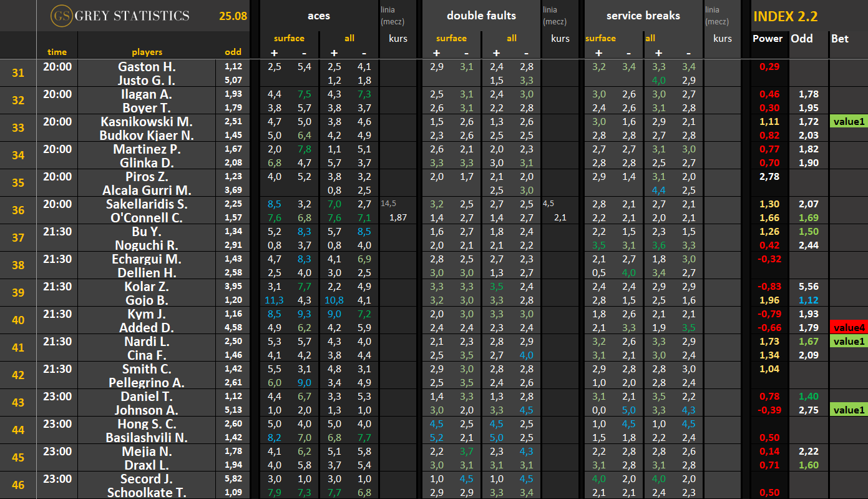868x499 pixels.
Task: Click the INDEX 2.2 header
Action: tap(786, 17)
